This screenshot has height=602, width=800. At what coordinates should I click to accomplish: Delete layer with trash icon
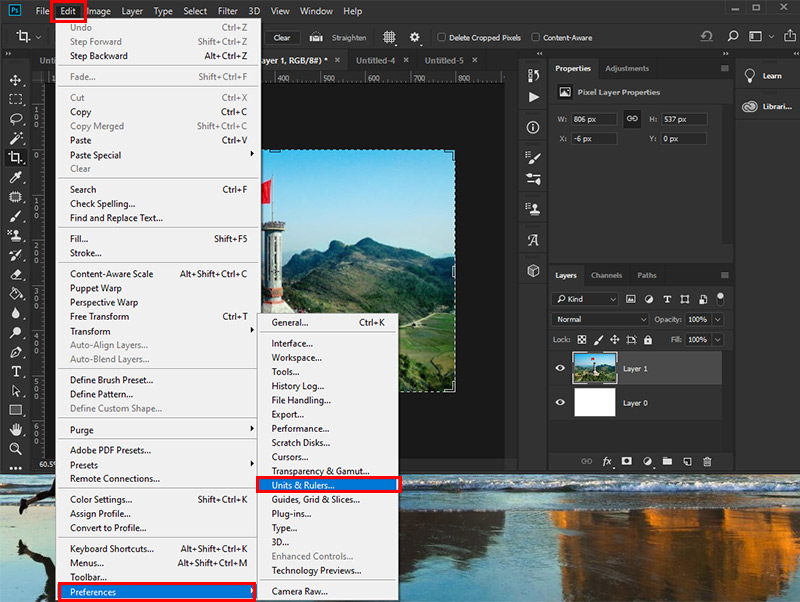point(707,462)
